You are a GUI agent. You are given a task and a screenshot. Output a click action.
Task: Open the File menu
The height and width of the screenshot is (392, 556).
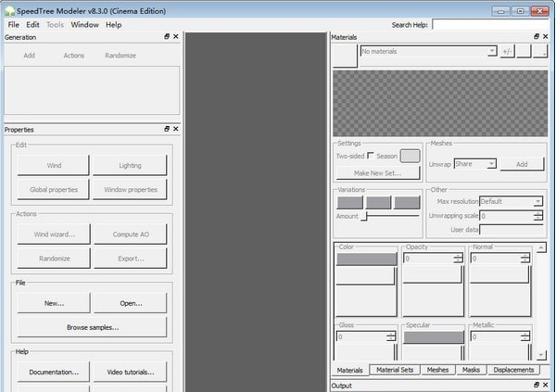[x=14, y=25]
